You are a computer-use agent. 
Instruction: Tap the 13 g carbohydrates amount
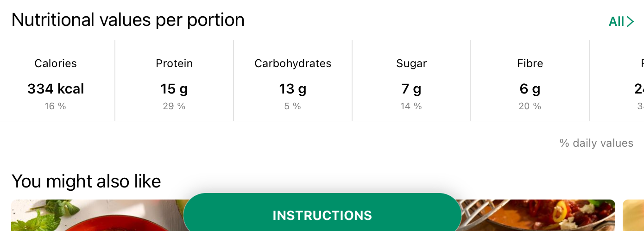click(293, 88)
